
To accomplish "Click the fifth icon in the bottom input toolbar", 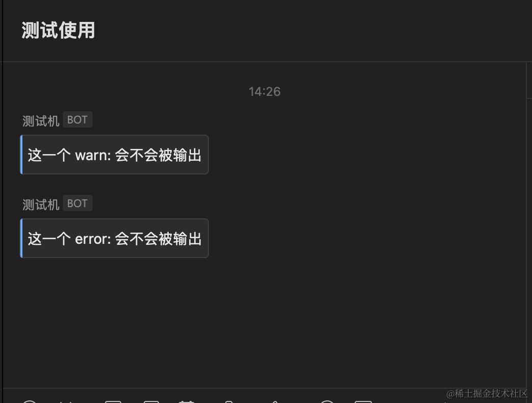I will point(187,401).
